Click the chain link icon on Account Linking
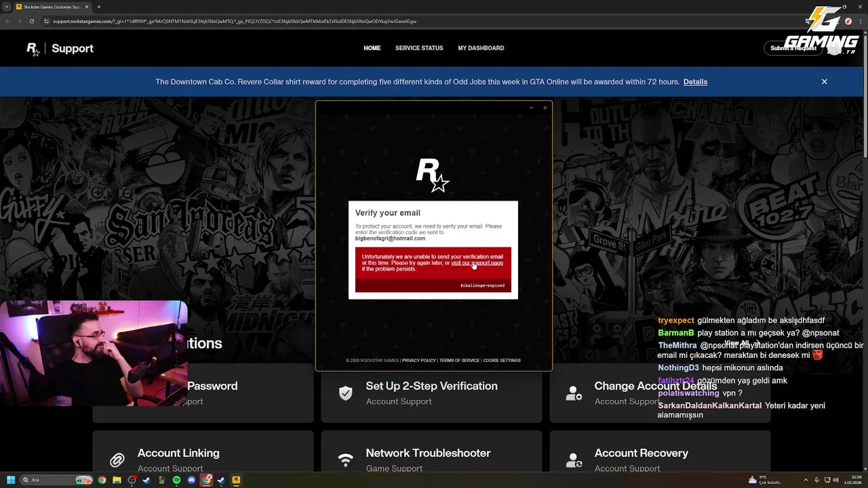 (x=117, y=461)
